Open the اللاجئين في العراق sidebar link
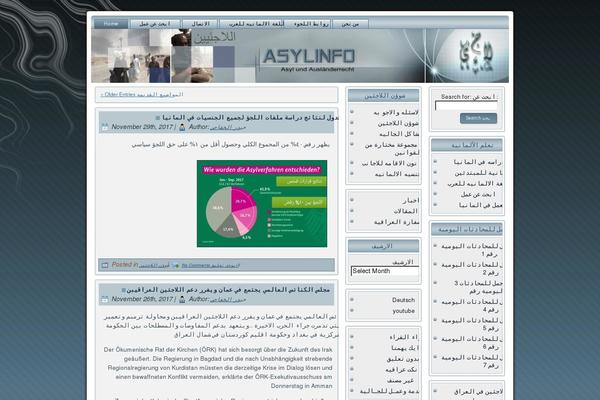Viewport: 600px width, 400px height. (478, 392)
